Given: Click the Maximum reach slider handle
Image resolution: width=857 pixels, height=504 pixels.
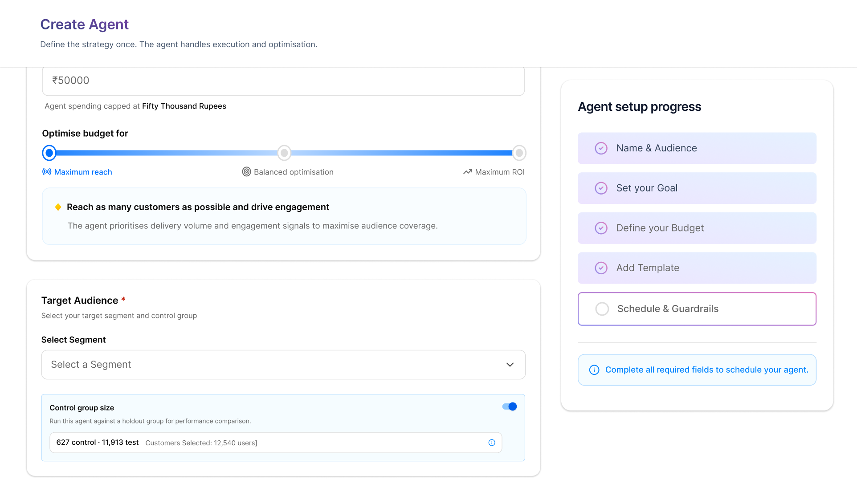Looking at the screenshot, I should click(x=49, y=153).
